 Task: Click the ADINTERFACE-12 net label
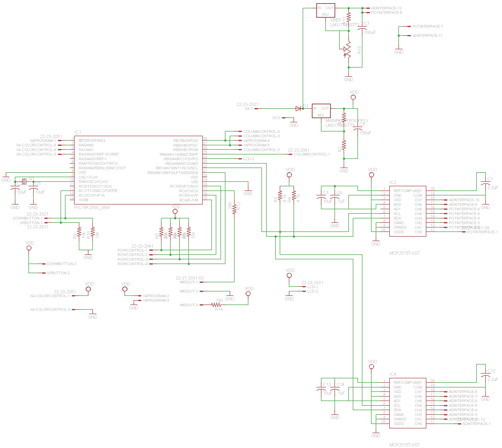click(x=386, y=8)
